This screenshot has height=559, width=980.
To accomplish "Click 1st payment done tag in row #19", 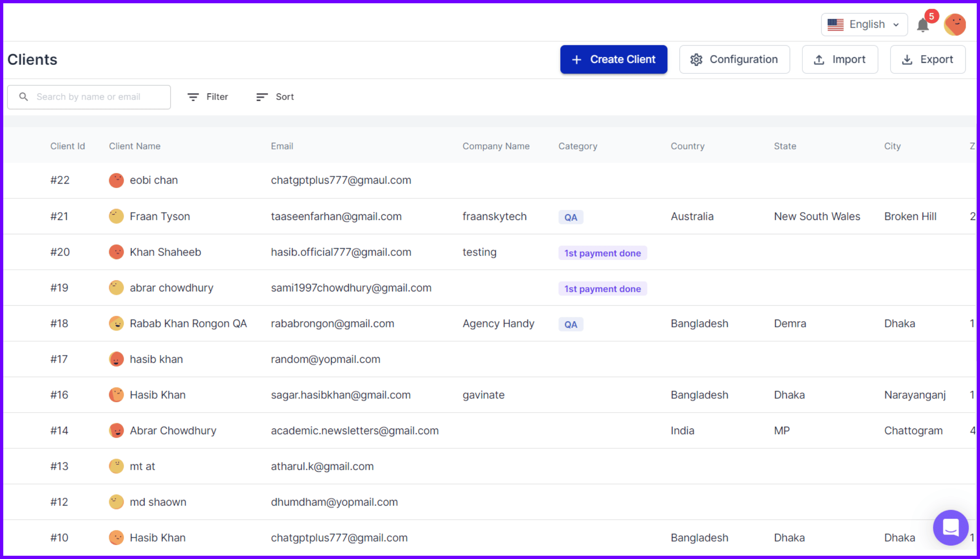I will point(602,289).
